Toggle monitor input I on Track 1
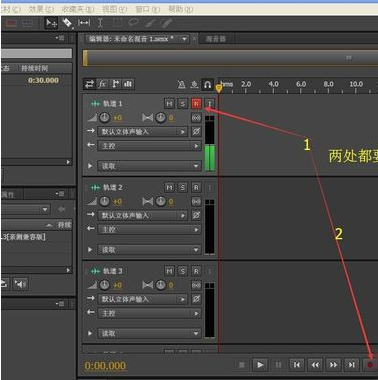378x380 pixels. click(x=210, y=104)
